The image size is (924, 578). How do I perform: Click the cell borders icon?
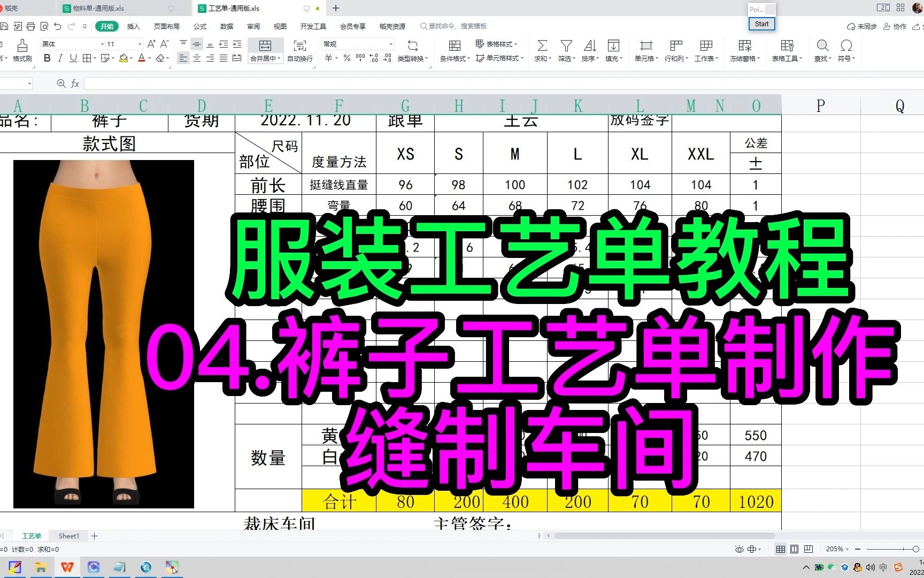click(x=87, y=58)
